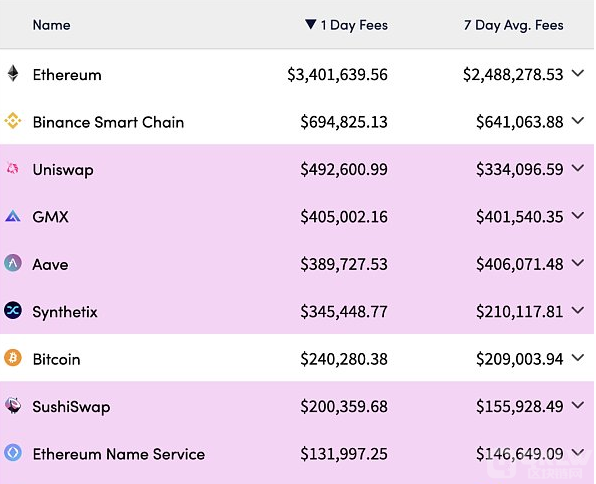Click the $210,117.81 average value
This screenshot has height=484, width=596.
click(520, 312)
